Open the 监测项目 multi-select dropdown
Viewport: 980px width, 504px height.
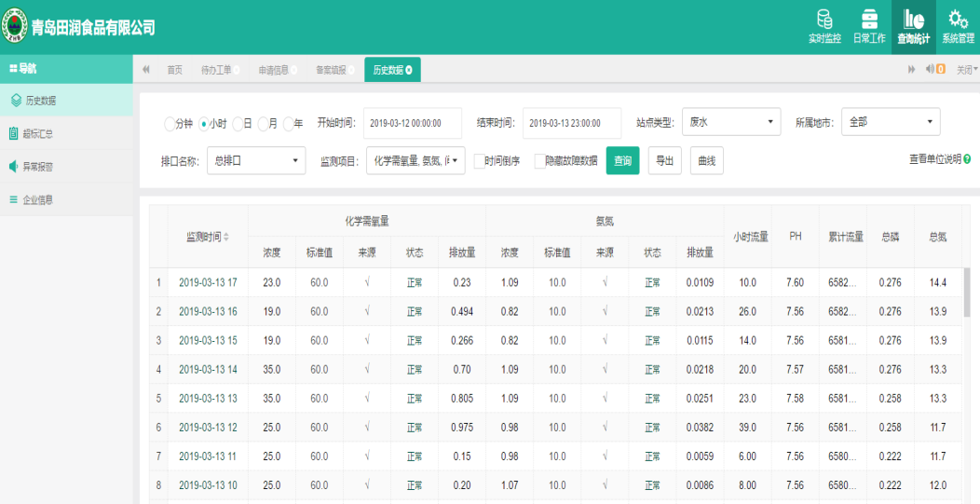[415, 161]
